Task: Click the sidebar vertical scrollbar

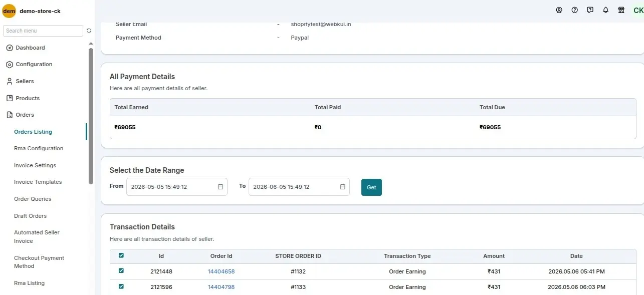Action: (x=91, y=116)
